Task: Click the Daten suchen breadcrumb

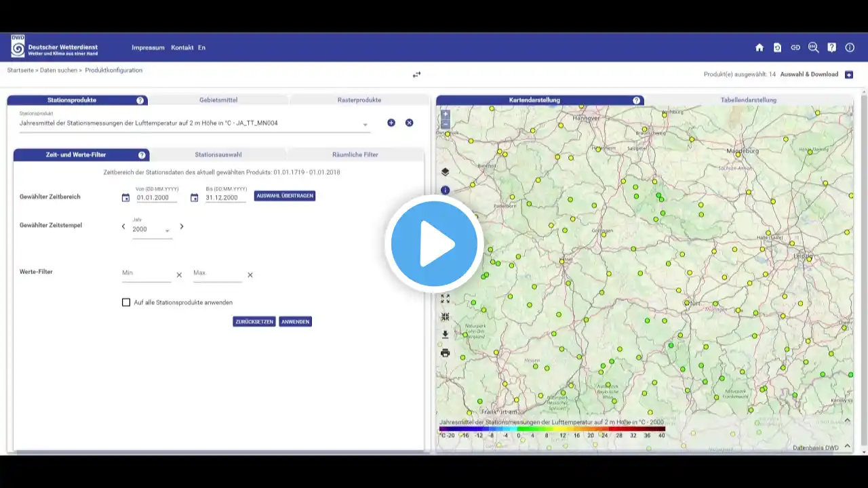Action: [58, 70]
